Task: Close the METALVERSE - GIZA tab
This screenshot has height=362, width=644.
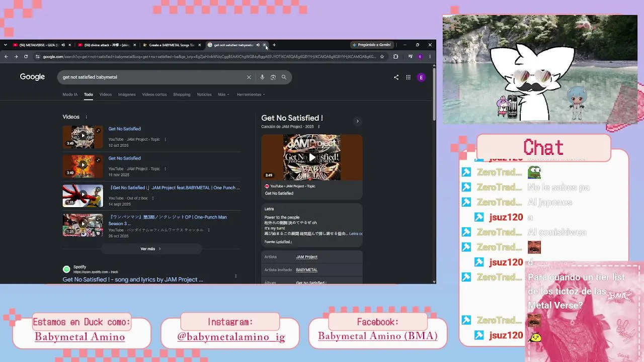Action: tap(69, 45)
